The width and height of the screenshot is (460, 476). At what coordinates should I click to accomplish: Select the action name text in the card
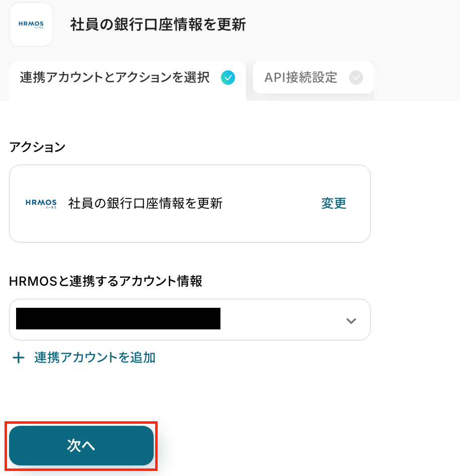pyautogui.click(x=145, y=203)
